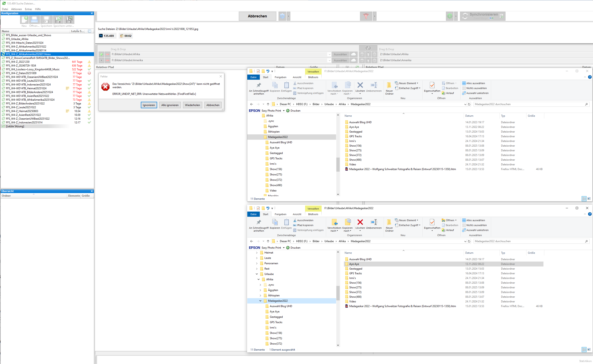
Task: Click Ignorieren in the error dialog
Action: click(x=149, y=105)
